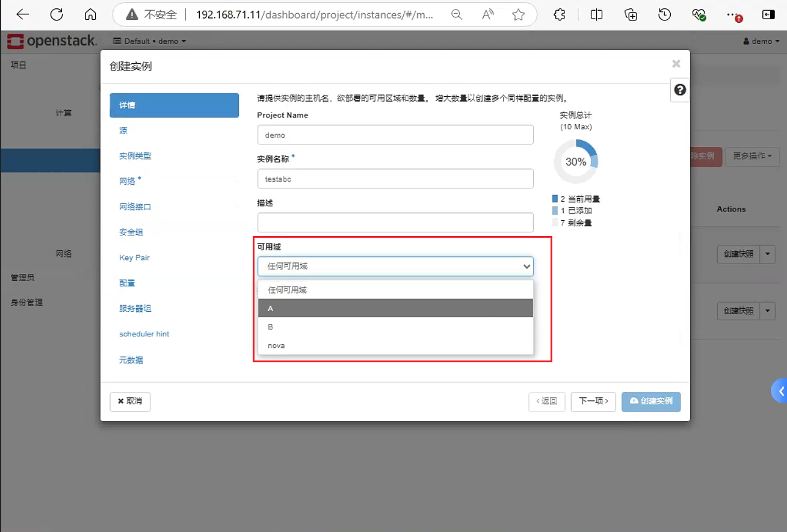787x532 pixels.
Task: Open the browser home page icon
Action: point(90,15)
